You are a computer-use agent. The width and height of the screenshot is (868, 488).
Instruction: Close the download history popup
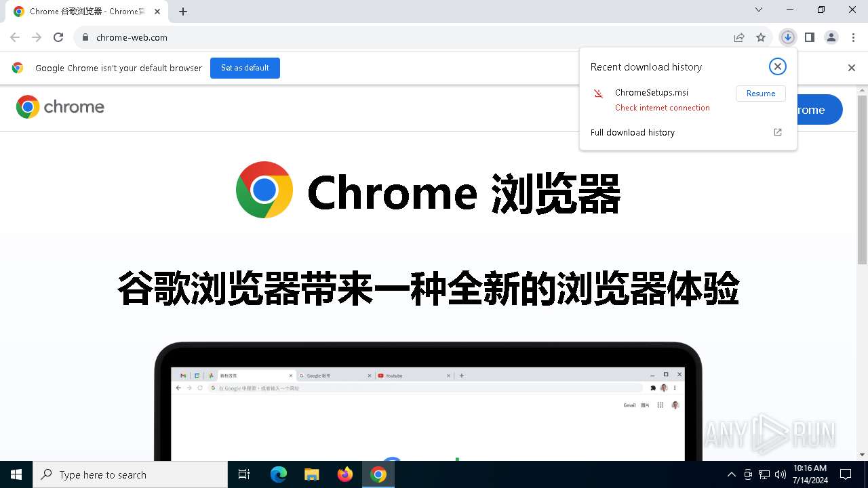pos(778,66)
